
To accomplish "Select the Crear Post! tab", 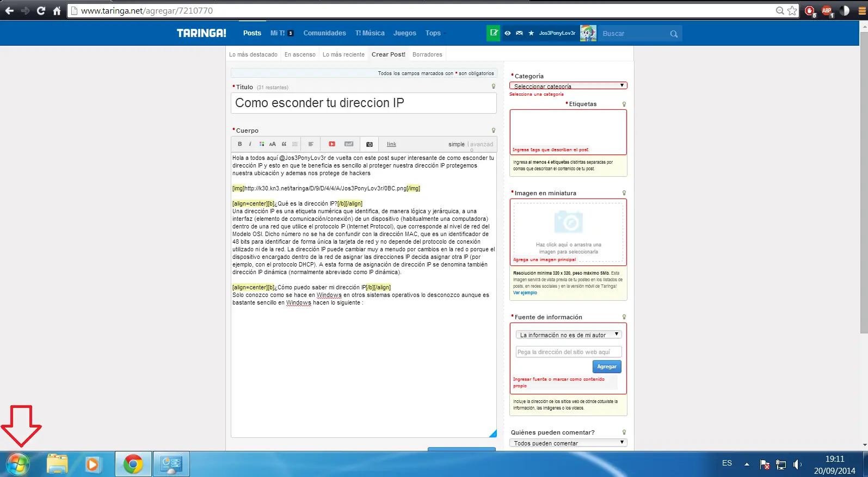I will click(388, 54).
